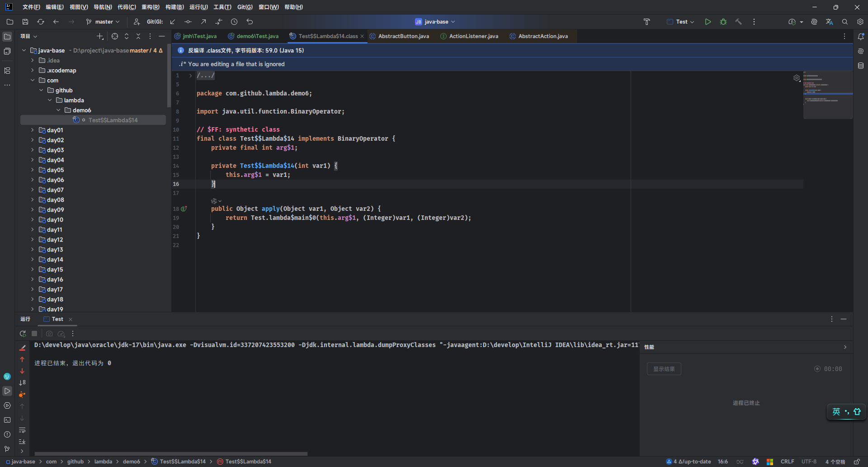Open the Git tool window icon
Viewport: 868px width, 467px height.
(7, 449)
